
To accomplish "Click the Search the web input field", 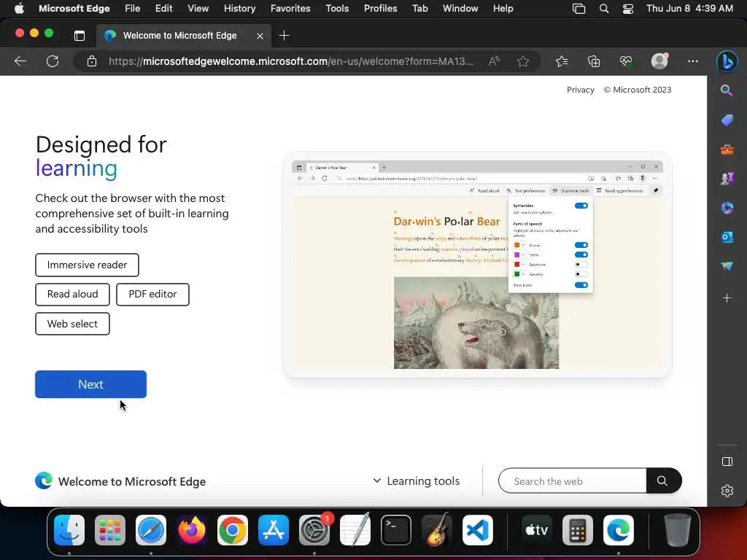I will coord(573,481).
